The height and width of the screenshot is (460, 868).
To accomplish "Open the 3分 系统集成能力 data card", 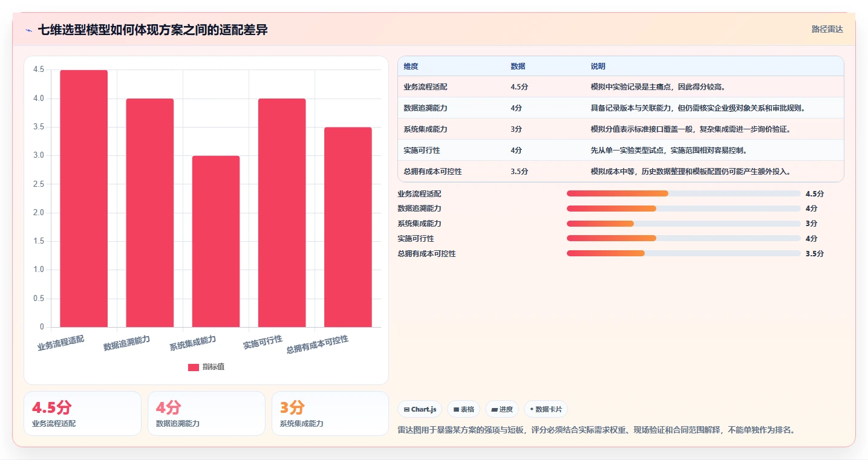I will click(x=330, y=413).
